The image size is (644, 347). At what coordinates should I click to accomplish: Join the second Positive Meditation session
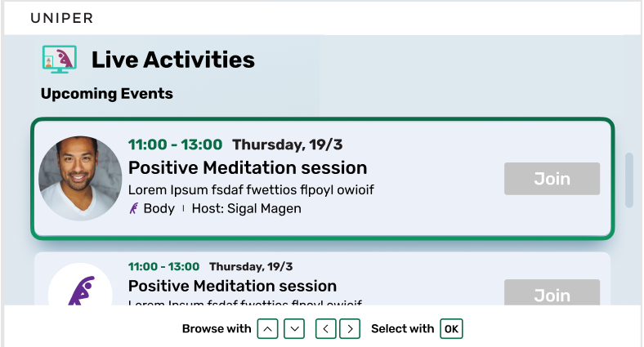[x=552, y=292]
